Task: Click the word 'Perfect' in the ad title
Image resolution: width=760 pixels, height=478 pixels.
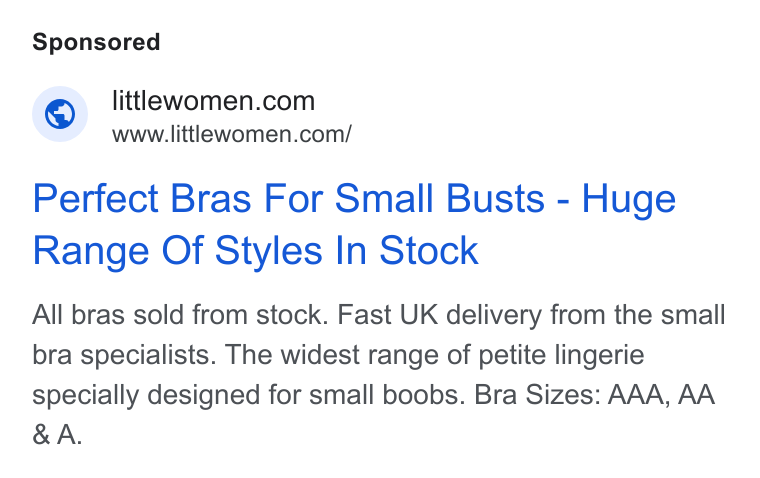Action: tap(95, 198)
